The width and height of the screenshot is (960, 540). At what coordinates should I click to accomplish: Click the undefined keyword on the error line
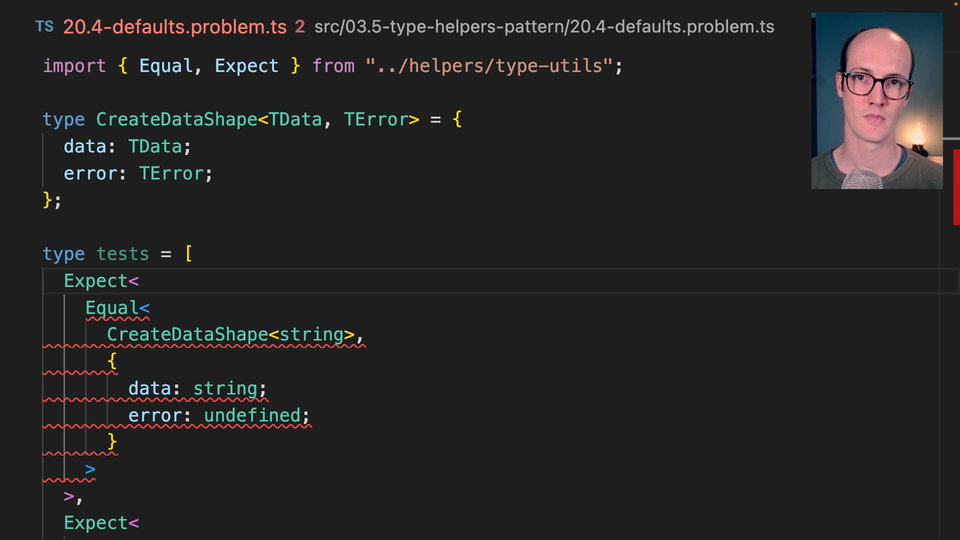click(252, 416)
